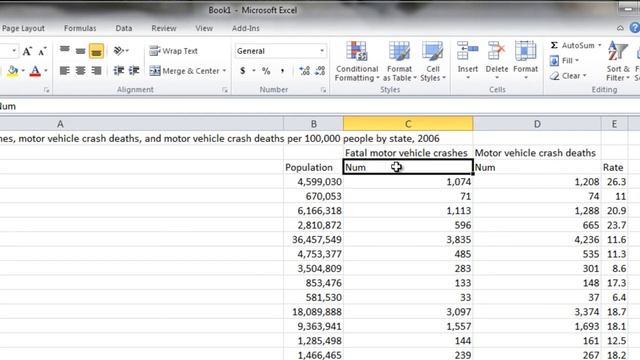
Task: Click the Decrease Decimal icon
Action: click(x=320, y=71)
